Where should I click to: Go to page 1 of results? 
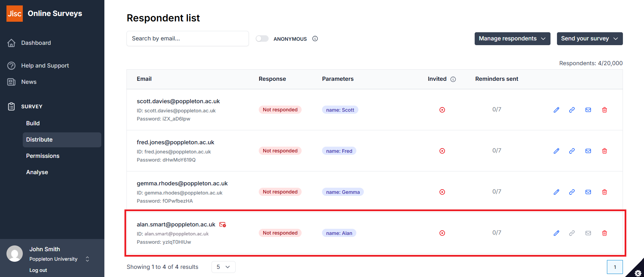(x=614, y=267)
